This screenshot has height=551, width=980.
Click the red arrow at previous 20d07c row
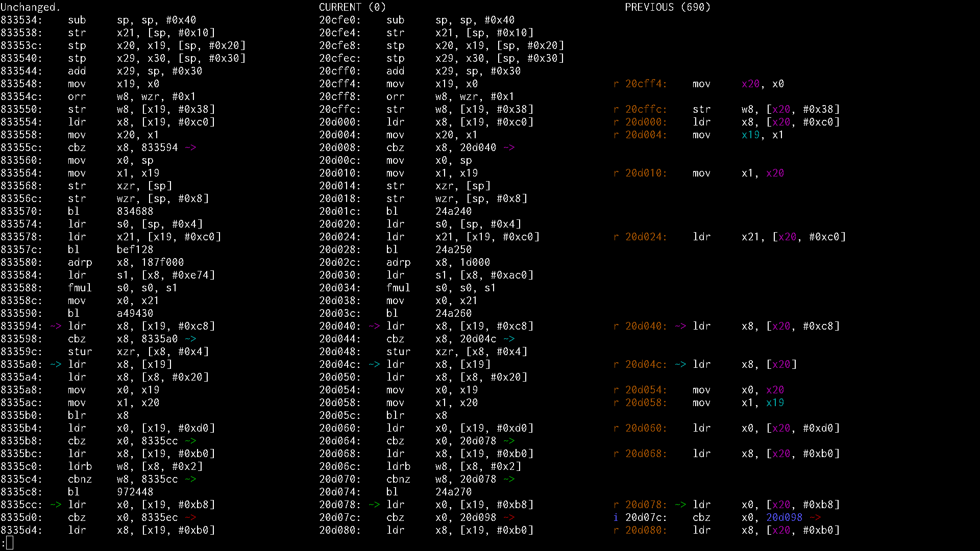click(815, 517)
